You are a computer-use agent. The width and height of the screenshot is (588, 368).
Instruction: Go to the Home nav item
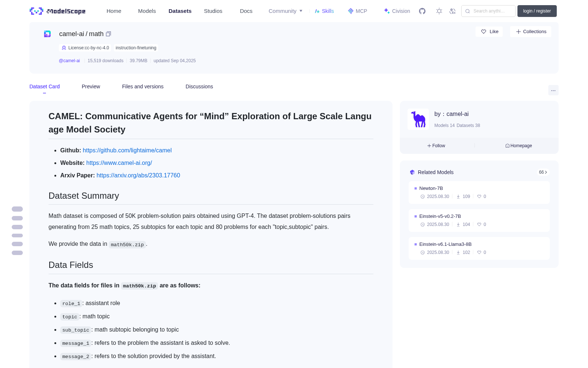[x=114, y=11]
